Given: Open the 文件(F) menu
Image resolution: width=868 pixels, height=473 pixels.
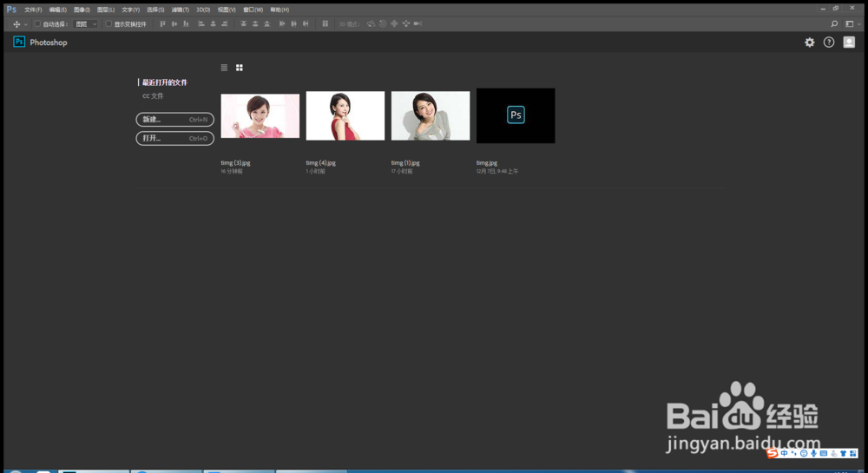Looking at the screenshot, I should pyautogui.click(x=33, y=10).
